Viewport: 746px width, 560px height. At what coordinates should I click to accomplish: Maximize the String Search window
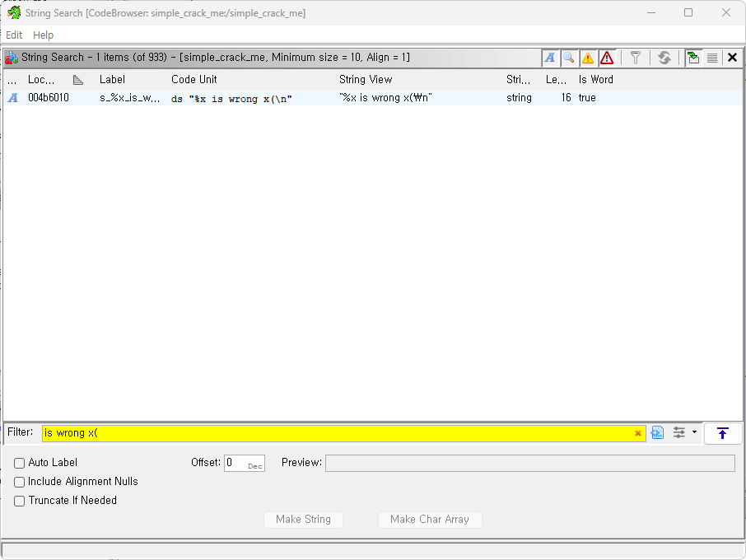point(688,12)
